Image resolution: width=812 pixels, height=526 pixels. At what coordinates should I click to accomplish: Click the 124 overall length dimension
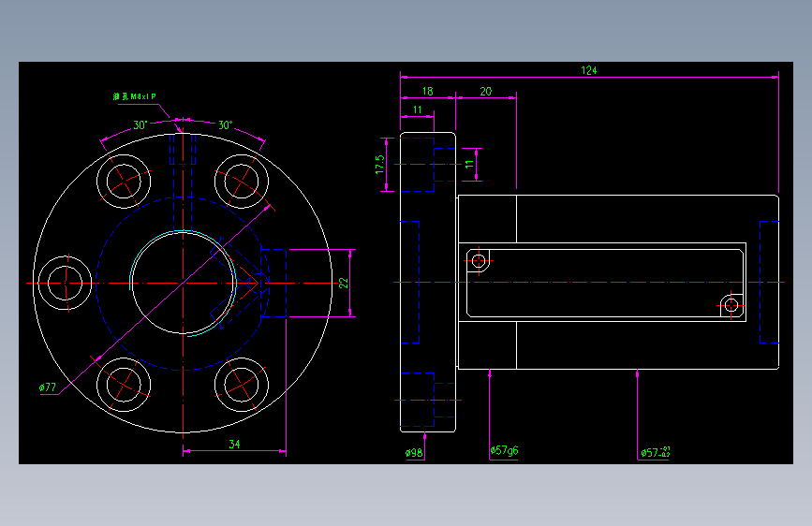[x=589, y=70]
